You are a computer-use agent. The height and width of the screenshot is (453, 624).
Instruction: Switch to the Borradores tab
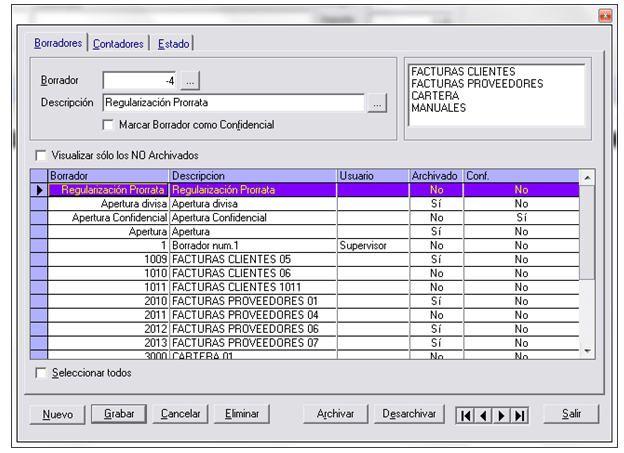click(58, 43)
